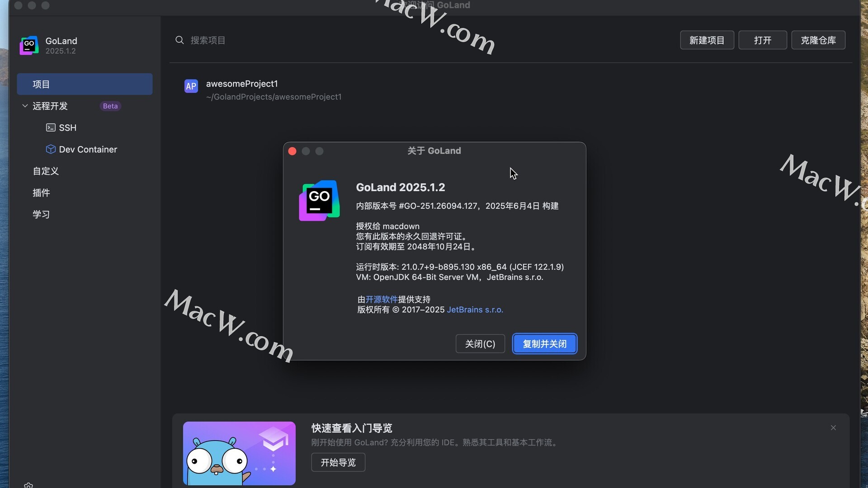Viewport: 868px width, 488px height.
Task: Click the 运行时版本 runtime line
Action: coord(460,267)
